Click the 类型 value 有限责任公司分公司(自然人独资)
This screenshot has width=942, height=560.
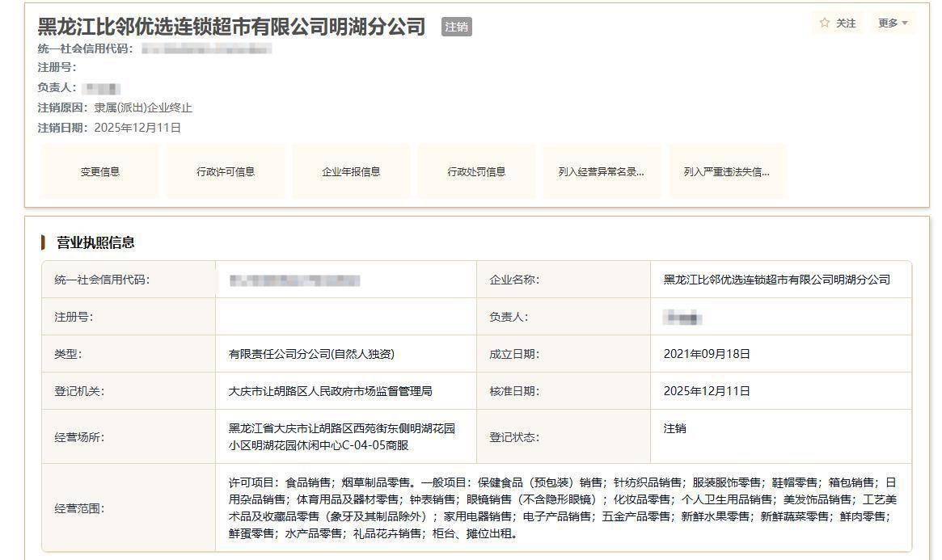pos(311,354)
